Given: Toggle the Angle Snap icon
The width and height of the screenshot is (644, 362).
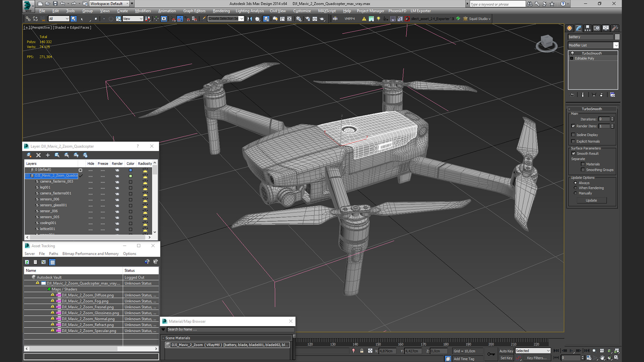Looking at the screenshot, I should [180, 19].
